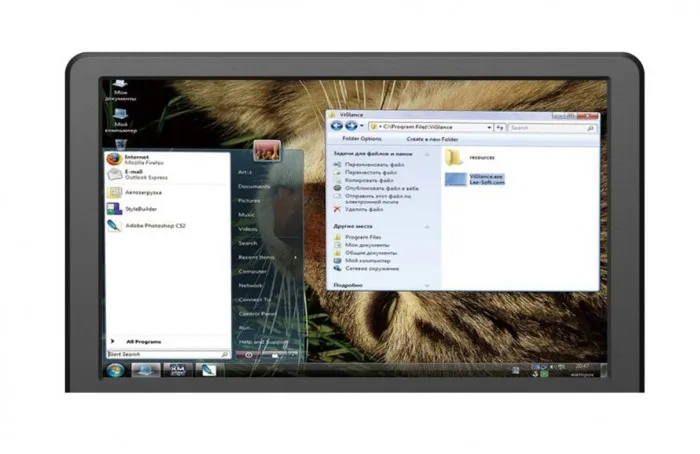This screenshot has width=700, height=454.
Task: Click the lock button in Start menu
Action: [x=275, y=355]
